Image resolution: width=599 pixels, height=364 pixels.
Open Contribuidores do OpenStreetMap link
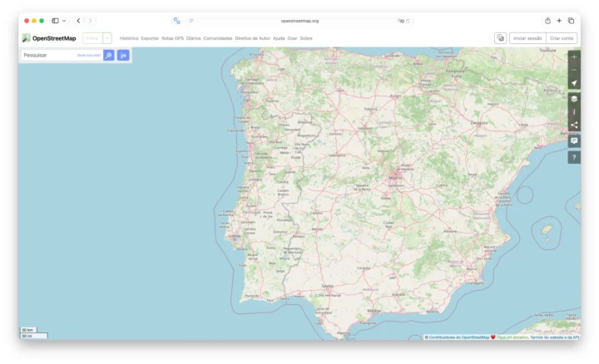tap(458, 337)
